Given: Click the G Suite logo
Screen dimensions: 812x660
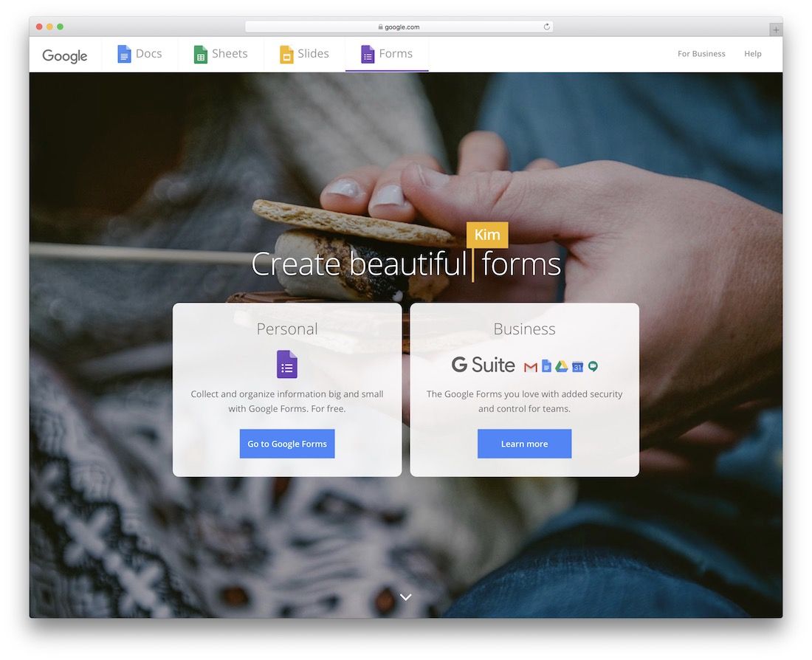Looking at the screenshot, I should tap(484, 365).
